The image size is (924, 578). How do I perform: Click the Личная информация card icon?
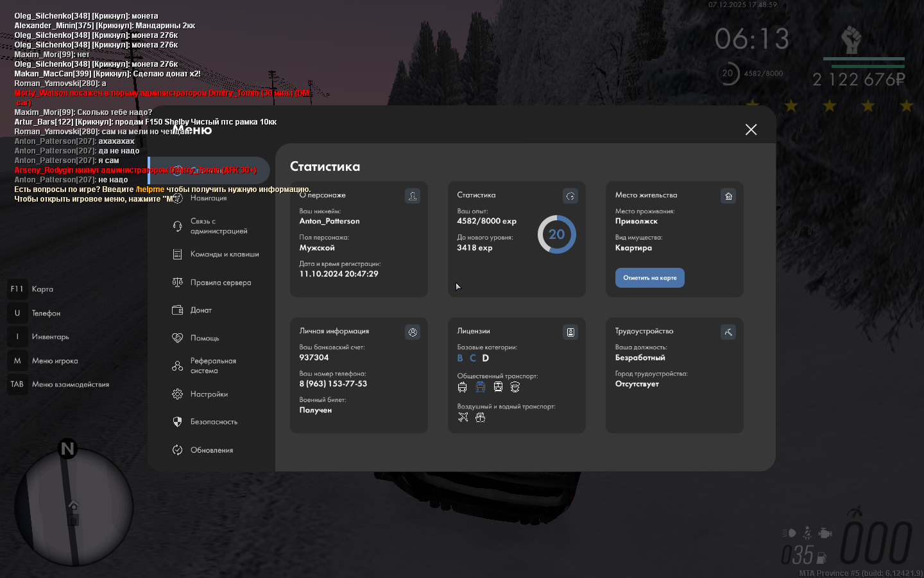[x=413, y=332]
